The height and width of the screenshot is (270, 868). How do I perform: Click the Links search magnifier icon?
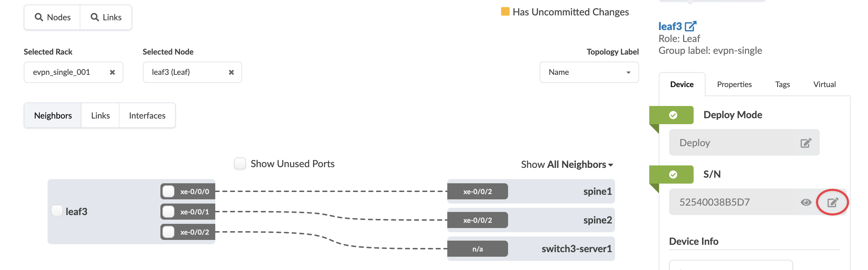click(x=95, y=17)
